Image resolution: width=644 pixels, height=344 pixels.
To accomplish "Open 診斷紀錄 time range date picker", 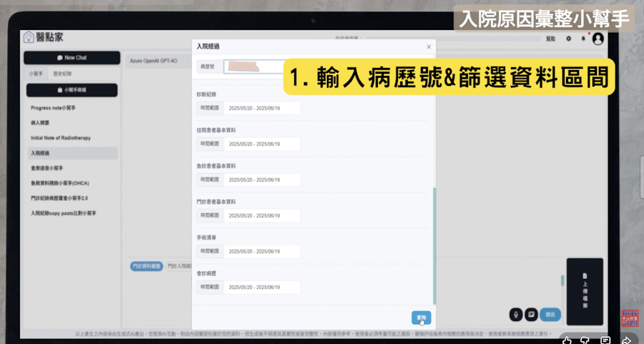I will pos(260,108).
